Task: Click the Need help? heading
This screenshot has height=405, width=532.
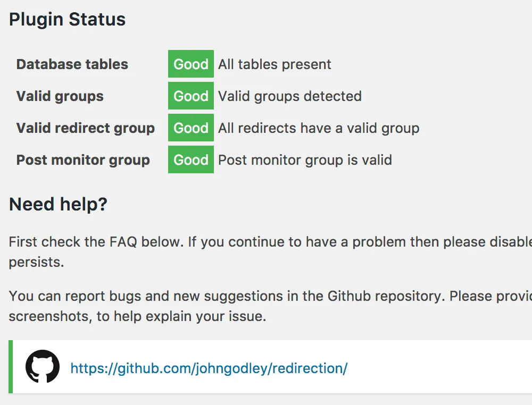Action: click(58, 205)
